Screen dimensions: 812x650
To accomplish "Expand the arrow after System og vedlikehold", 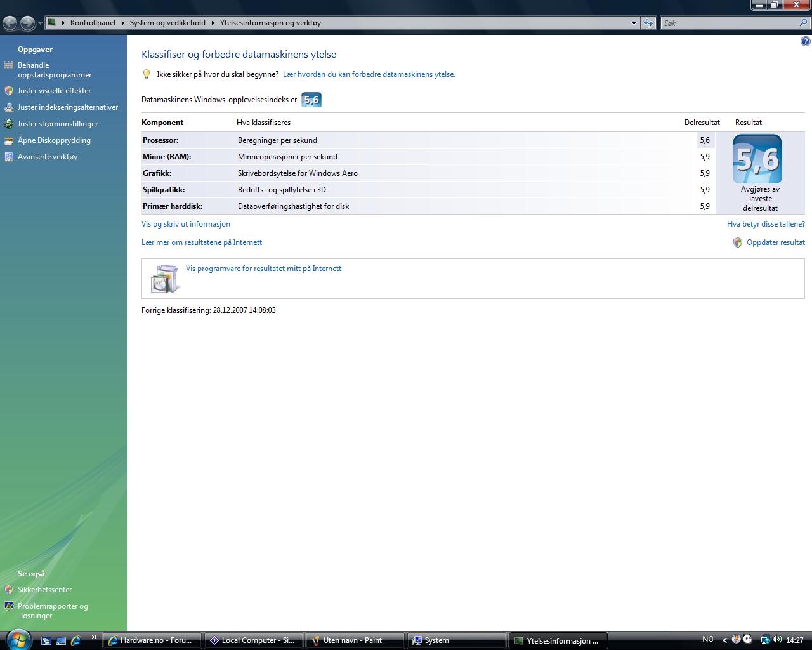I will (213, 23).
